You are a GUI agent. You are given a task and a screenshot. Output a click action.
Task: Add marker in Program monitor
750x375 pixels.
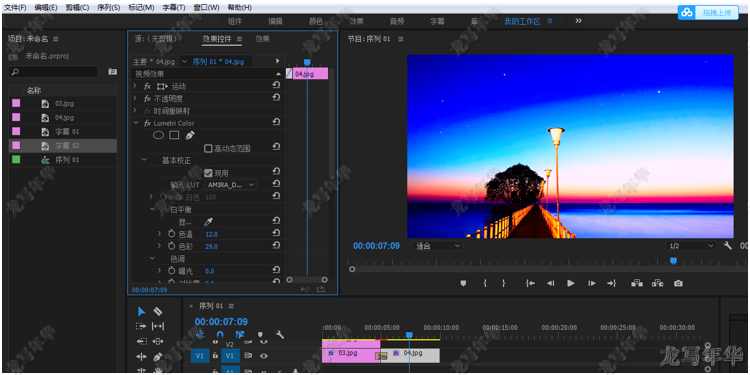(463, 283)
